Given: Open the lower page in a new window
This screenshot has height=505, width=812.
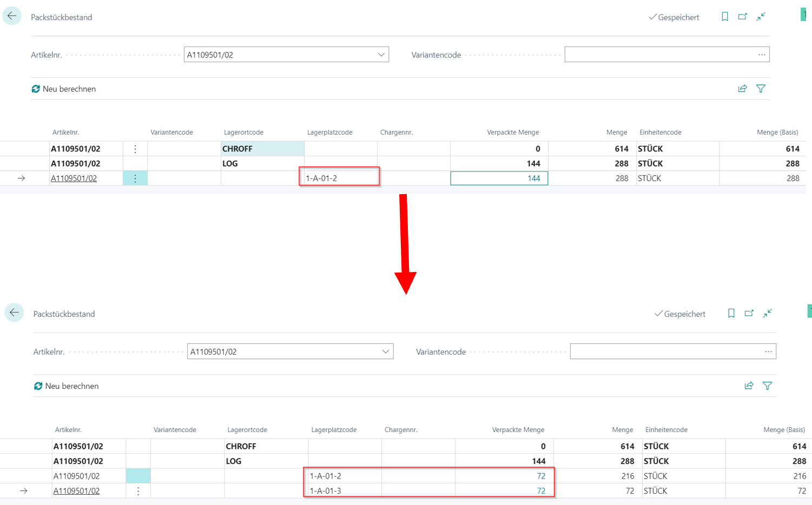Looking at the screenshot, I should point(749,313).
